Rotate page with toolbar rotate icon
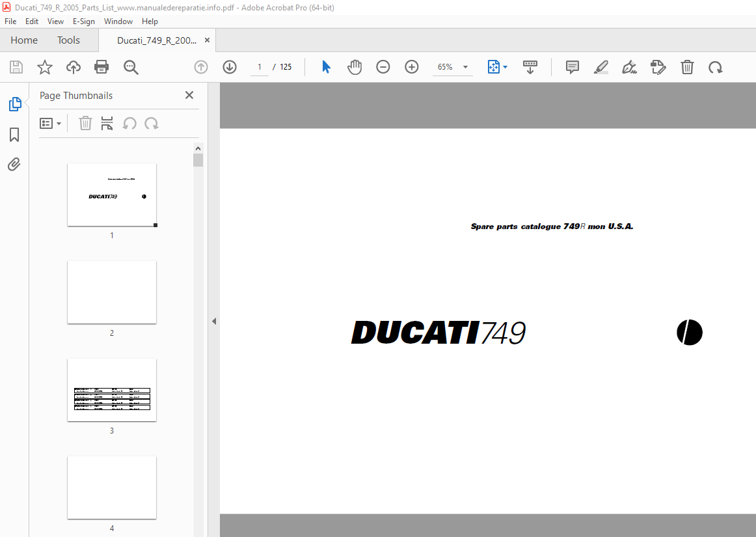The width and height of the screenshot is (756, 537). [716, 67]
